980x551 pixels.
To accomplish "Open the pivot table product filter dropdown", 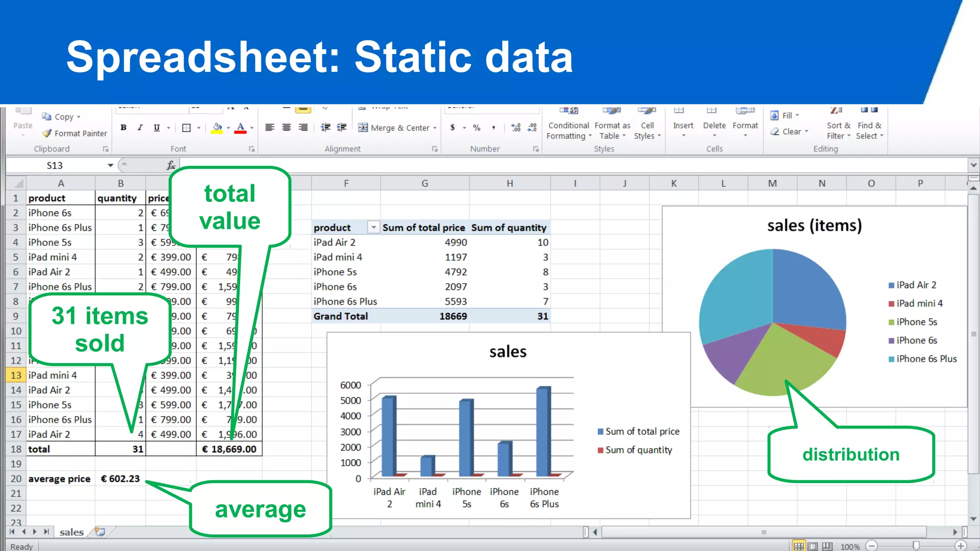I will point(374,228).
